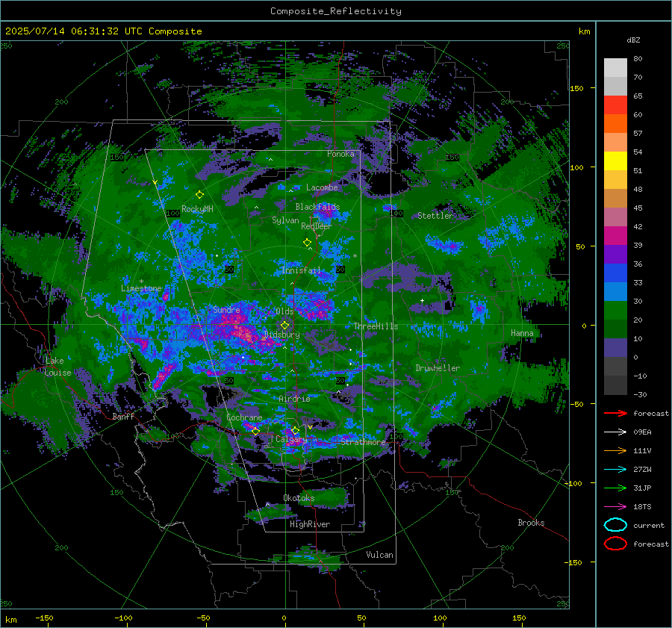Click the white 09EA arrow icon
This screenshot has height=628, width=672.
[615, 432]
